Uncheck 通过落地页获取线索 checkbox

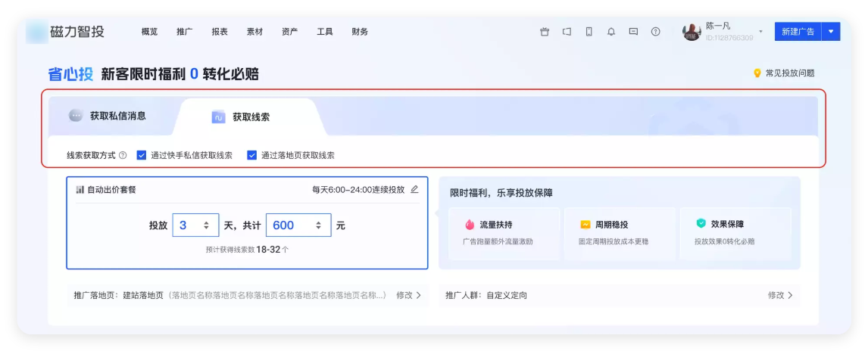pyautogui.click(x=252, y=155)
